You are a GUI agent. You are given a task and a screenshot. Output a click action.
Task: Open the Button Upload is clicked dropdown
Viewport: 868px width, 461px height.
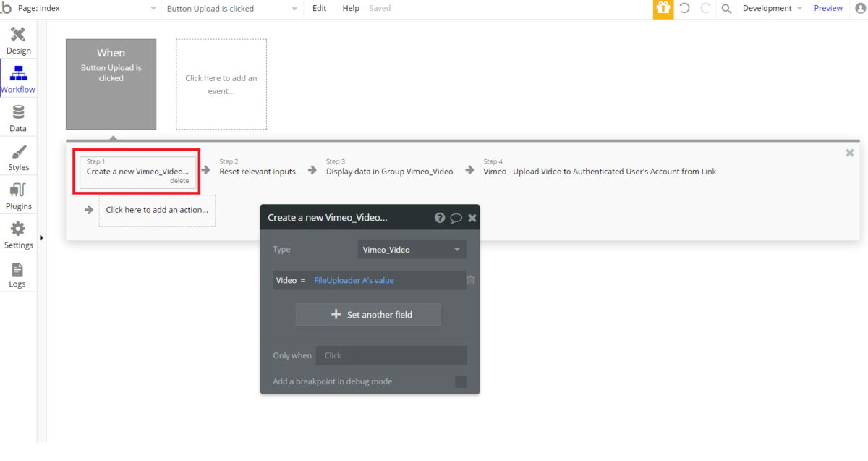click(232, 9)
